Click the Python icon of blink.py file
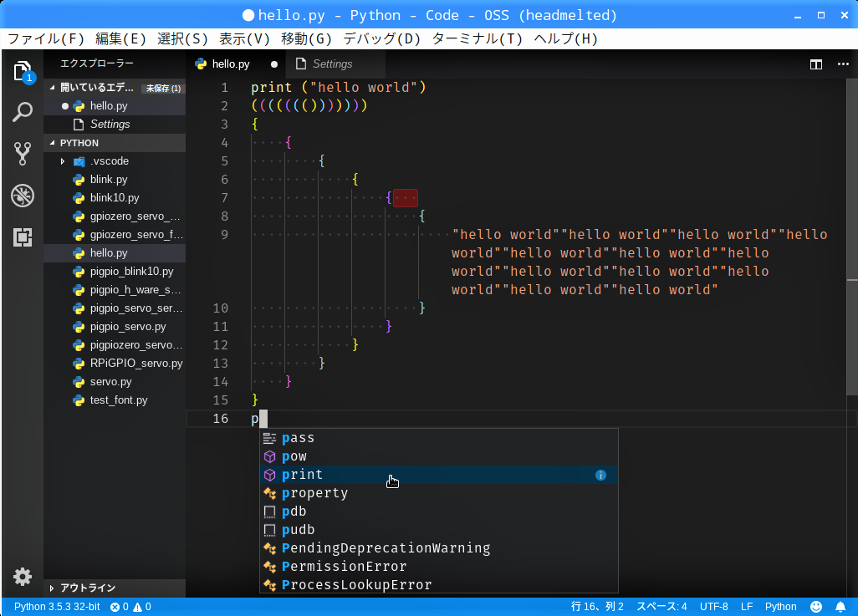The image size is (858, 616). pyautogui.click(x=79, y=180)
